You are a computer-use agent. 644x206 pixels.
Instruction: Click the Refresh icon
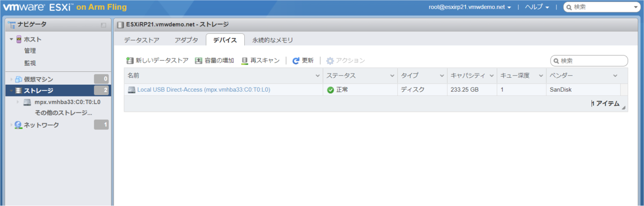pos(296,61)
